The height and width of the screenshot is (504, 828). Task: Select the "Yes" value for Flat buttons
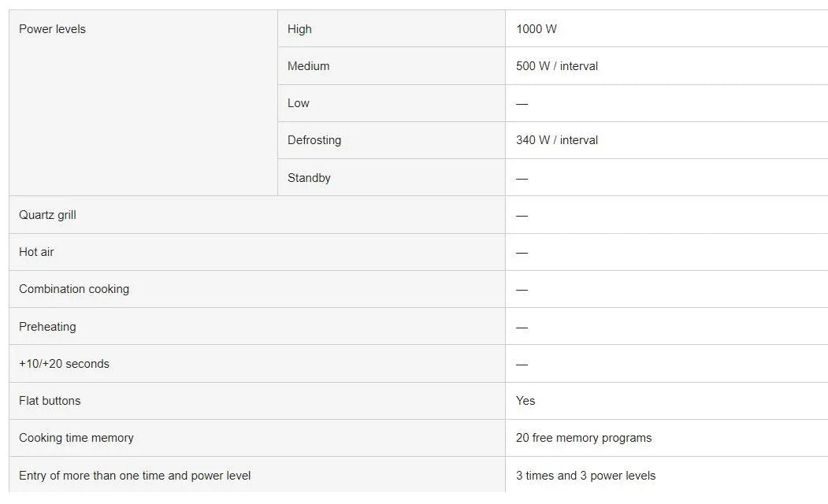coord(525,401)
